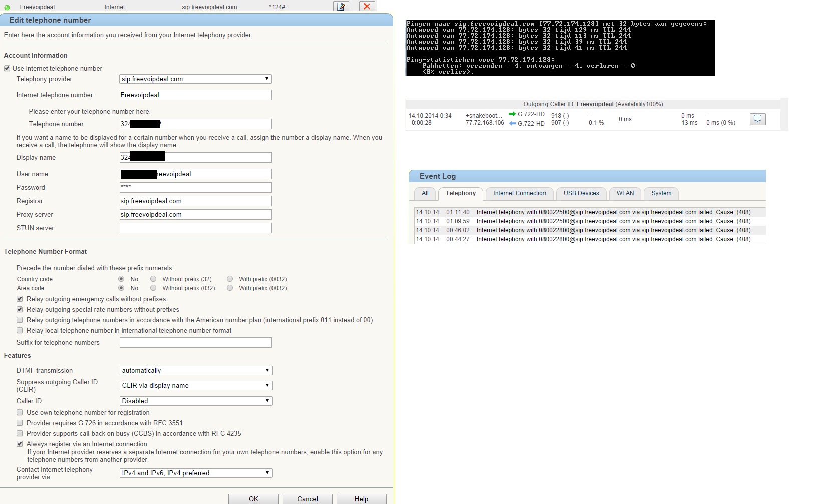Uncheck Use Internet telephone number
The width and height of the screenshot is (817, 504).
[x=7, y=69]
